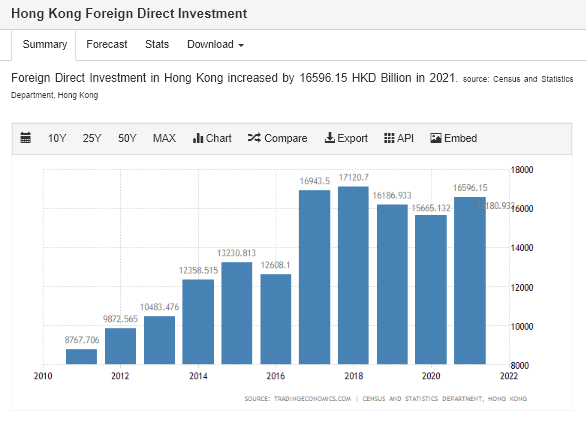586x435 pixels.
Task: Click the 18000 y-axis label
Action: pyautogui.click(x=522, y=170)
